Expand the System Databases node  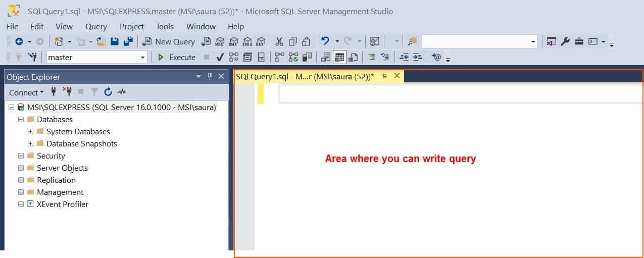click(30, 132)
